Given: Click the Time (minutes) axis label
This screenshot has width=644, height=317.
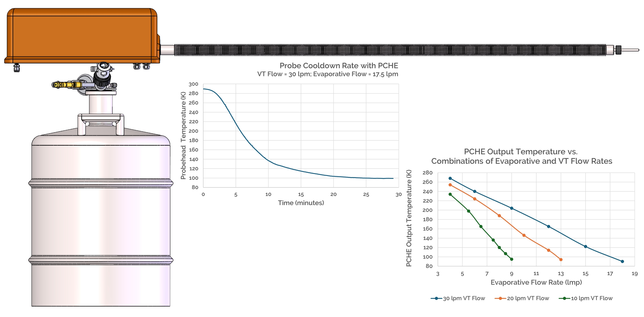Looking at the screenshot, I should point(301,203).
